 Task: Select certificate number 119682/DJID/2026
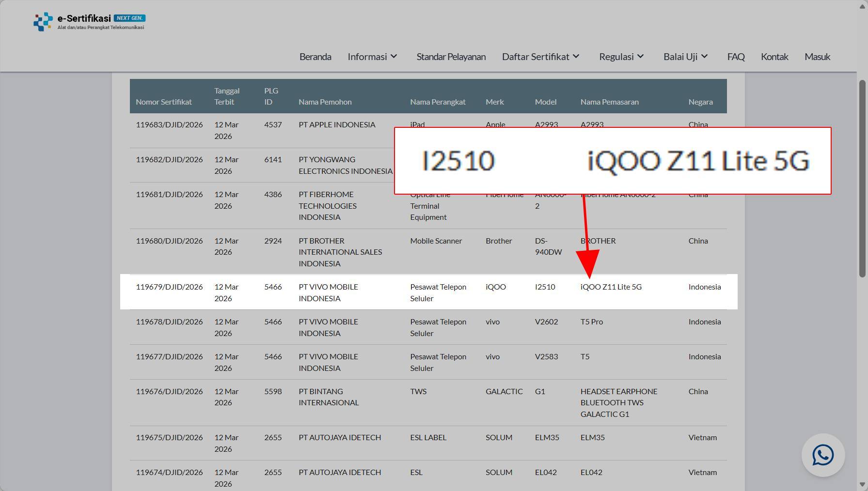(x=169, y=159)
